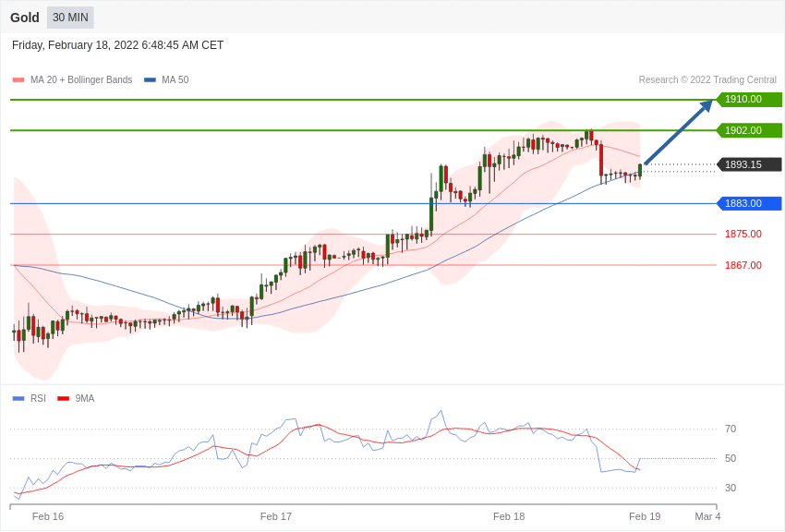
Task: Toggle the MA 20 + Bollinger Bands label
Action: pyautogui.click(x=81, y=80)
